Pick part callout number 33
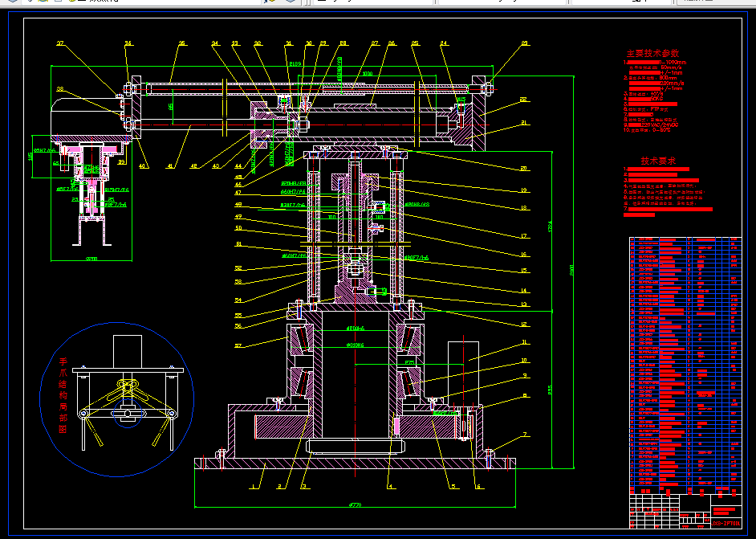Viewport: 756px width, 539px height. pos(235,43)
